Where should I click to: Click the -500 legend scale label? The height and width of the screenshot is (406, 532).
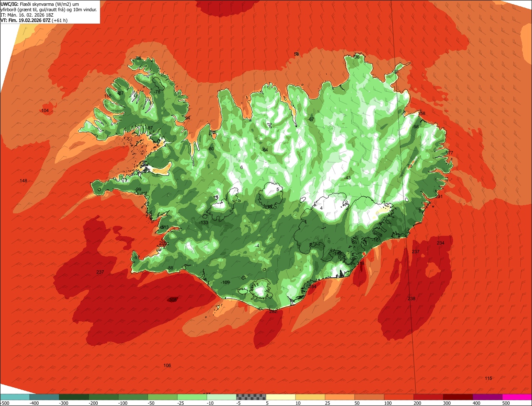tap(5, 403)
